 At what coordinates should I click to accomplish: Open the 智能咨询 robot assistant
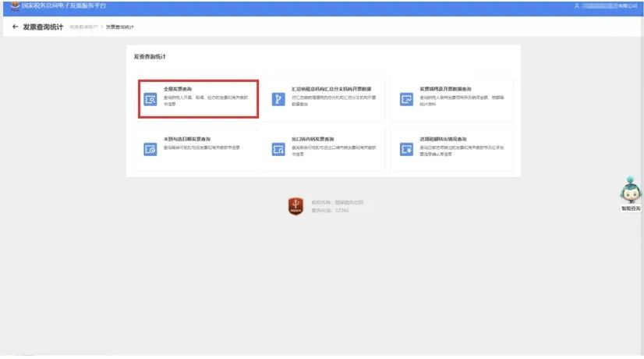630,192
